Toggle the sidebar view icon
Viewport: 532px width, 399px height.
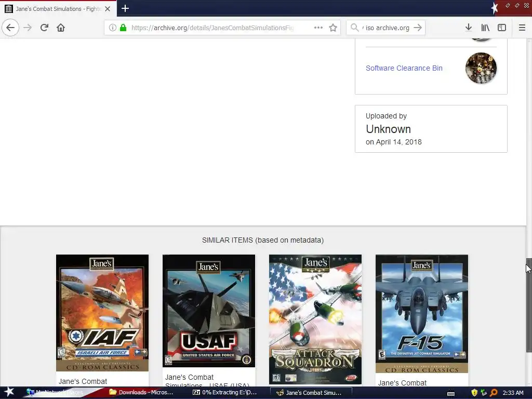[502, 28]
